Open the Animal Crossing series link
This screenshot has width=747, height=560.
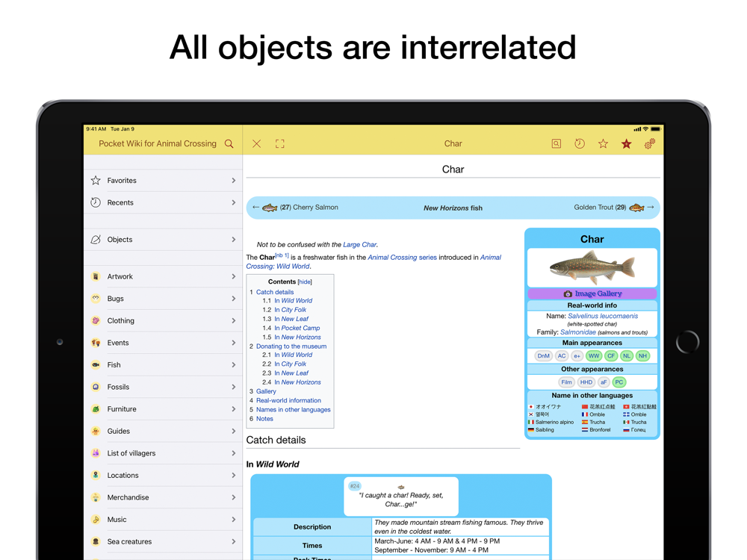tap(402, 257)
